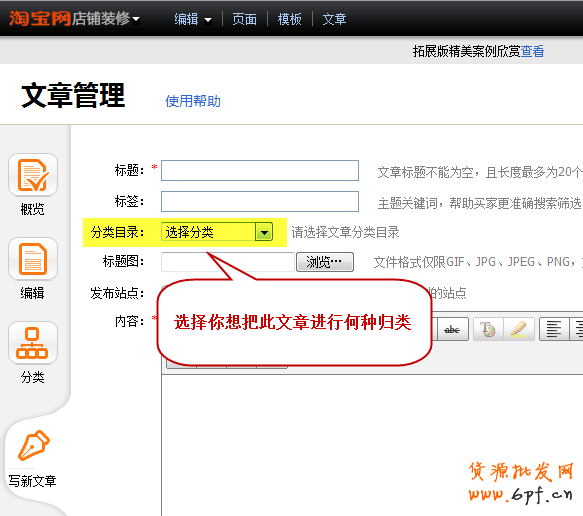Open the 概览 overview sidebar icon
The height and width of the screenshot is (516, 583).
coord(33,175)
